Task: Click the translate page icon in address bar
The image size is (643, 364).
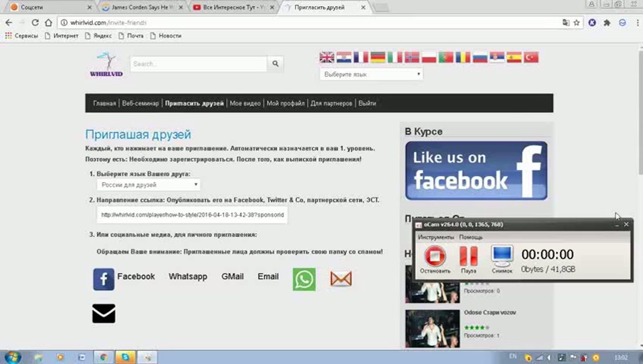Action: pyautogui.click(x=566, y=23)
